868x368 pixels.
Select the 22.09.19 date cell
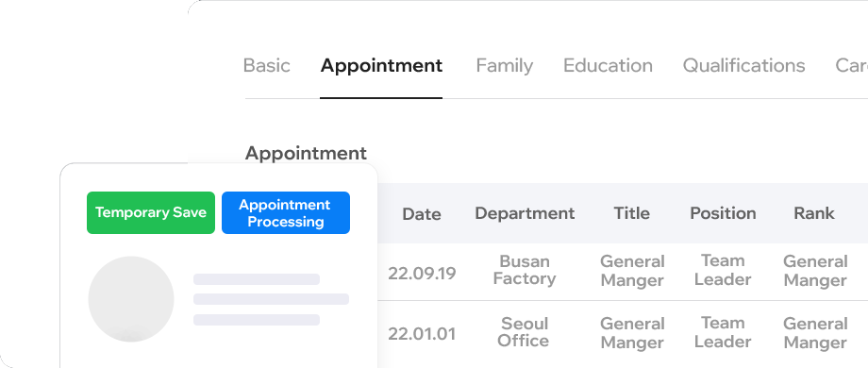(x=422, y=274)
